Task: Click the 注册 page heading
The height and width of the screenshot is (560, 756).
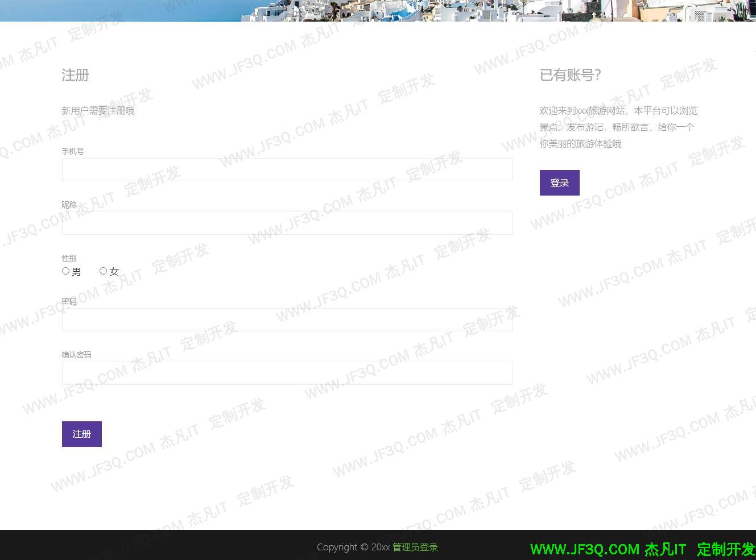Action: click(x=75, y=75)
